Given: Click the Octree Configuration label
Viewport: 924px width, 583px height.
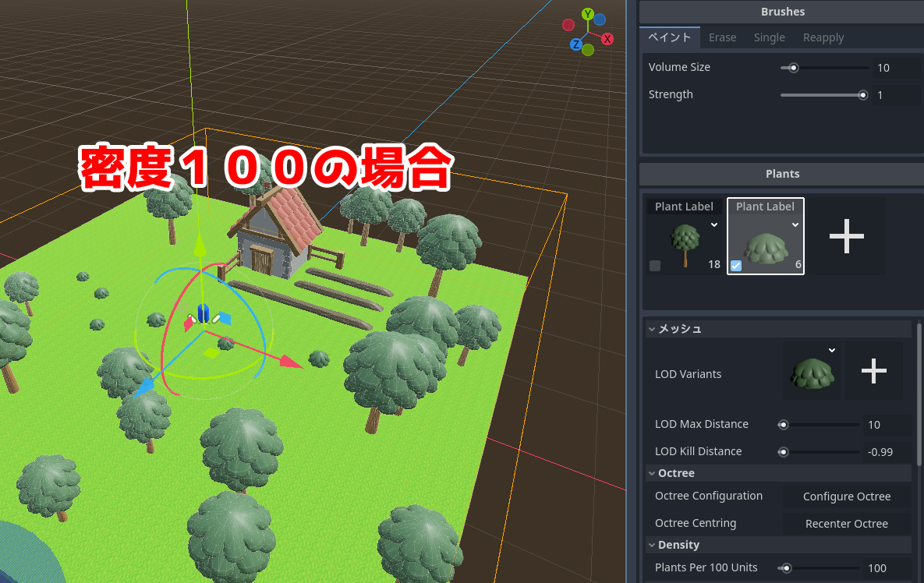Looking at the screenshot, I should (x=708, y=496).
